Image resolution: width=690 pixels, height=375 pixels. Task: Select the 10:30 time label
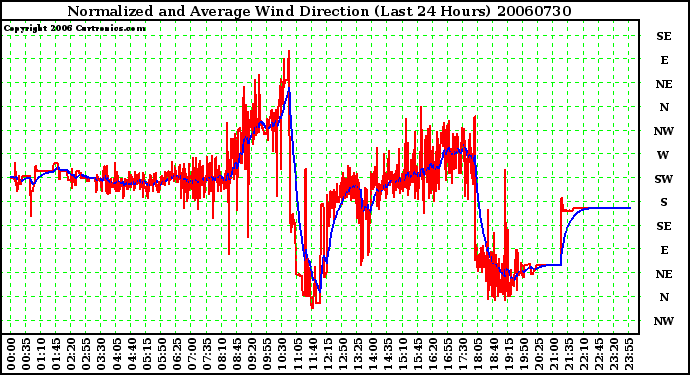282,354
